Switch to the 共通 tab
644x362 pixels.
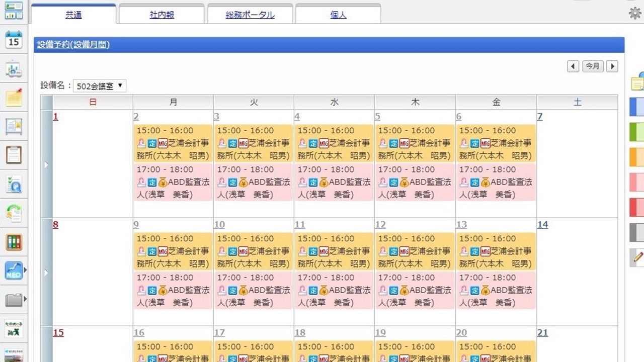click(73, 15)
